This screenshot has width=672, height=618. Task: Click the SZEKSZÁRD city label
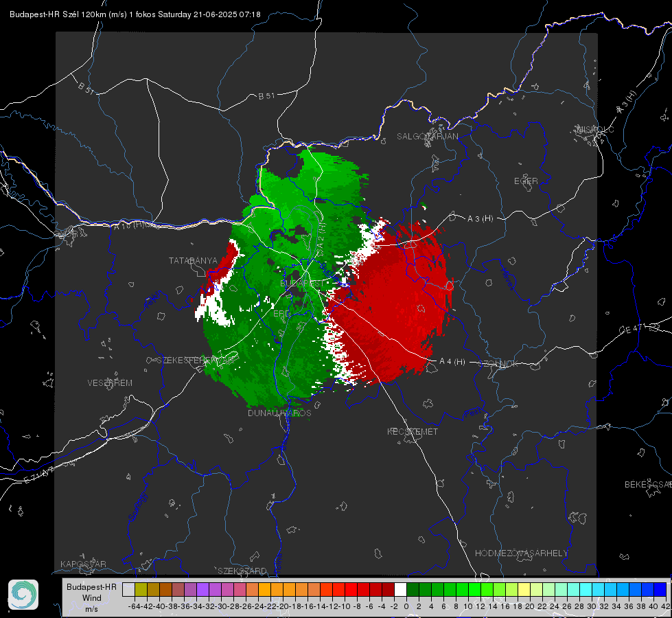242,571
